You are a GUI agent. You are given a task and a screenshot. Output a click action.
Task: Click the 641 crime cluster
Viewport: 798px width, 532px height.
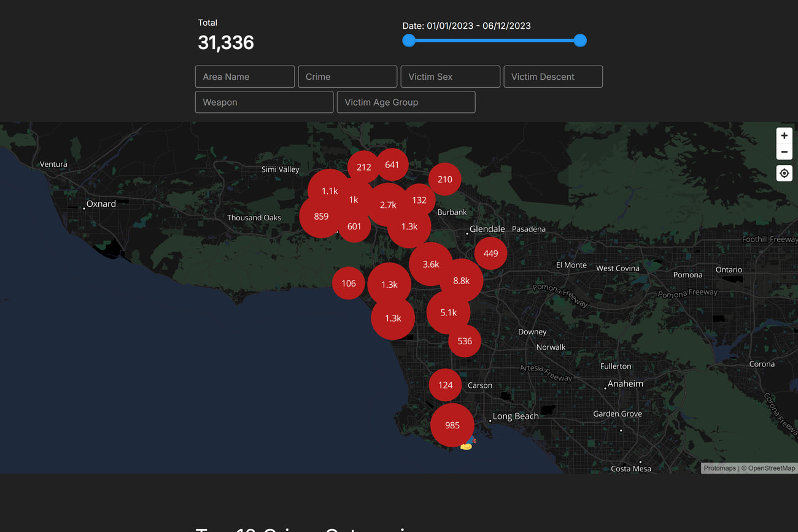coord(392,164)
